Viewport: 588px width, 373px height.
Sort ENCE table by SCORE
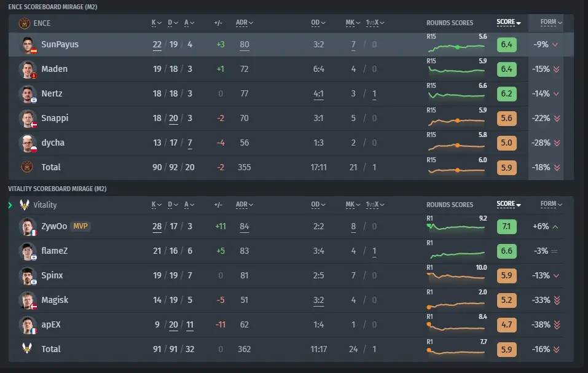coord(509,23)
